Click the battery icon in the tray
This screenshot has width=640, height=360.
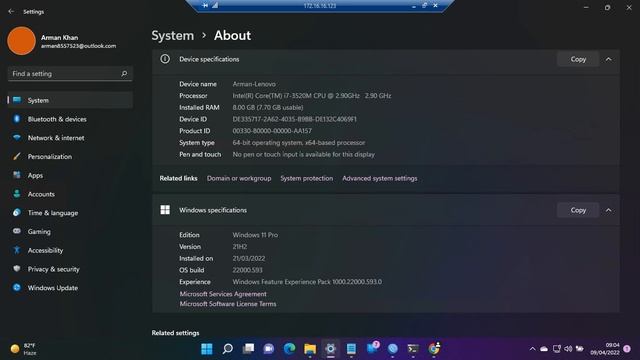point(580,349)
